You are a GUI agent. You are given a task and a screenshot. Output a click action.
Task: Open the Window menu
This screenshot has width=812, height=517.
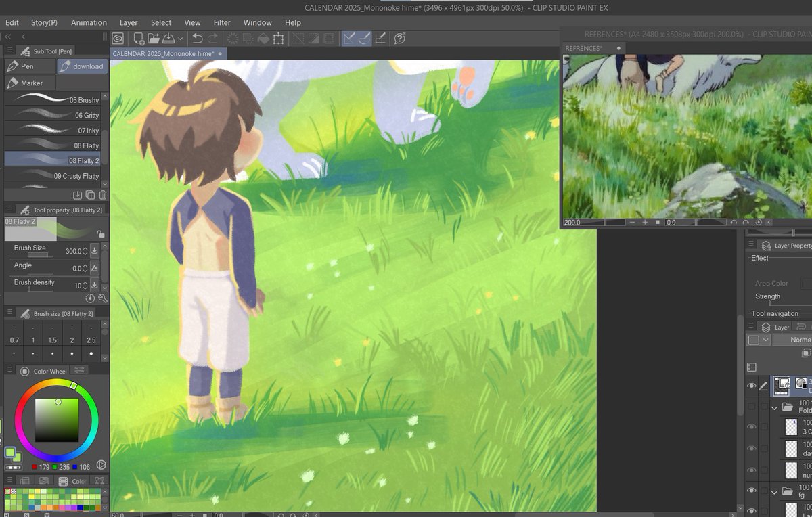[258, 22]
